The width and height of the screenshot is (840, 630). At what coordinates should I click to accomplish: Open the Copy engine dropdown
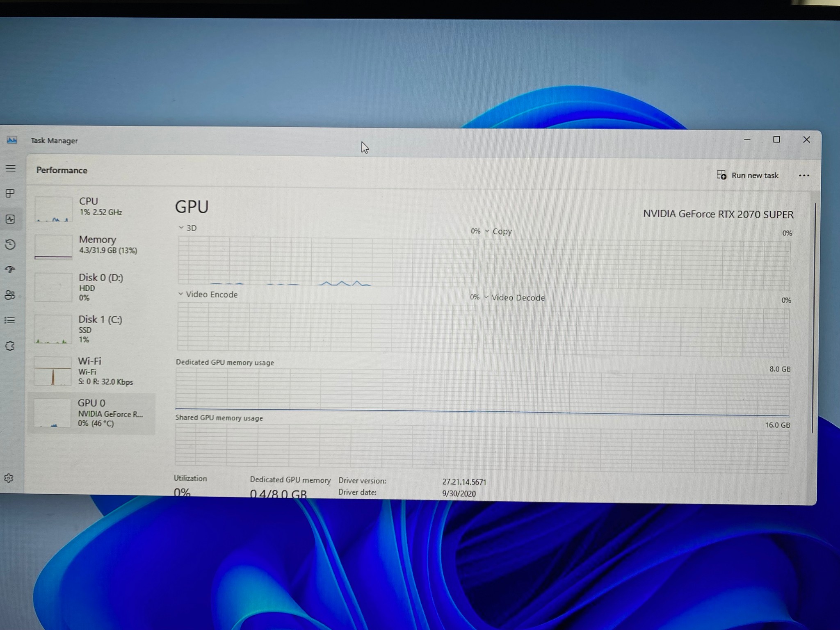[x=498, y=231]
